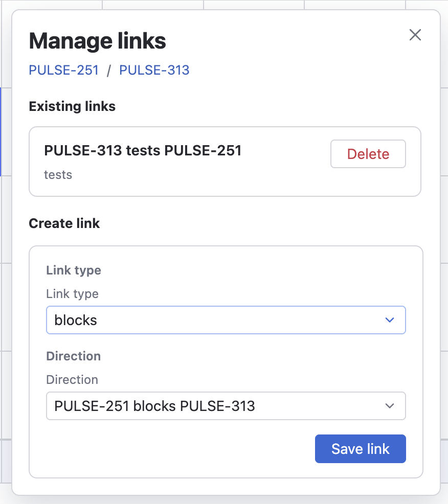
Task: Click the chevron arrow in Link type select
Action: click(x=390, y=320)
